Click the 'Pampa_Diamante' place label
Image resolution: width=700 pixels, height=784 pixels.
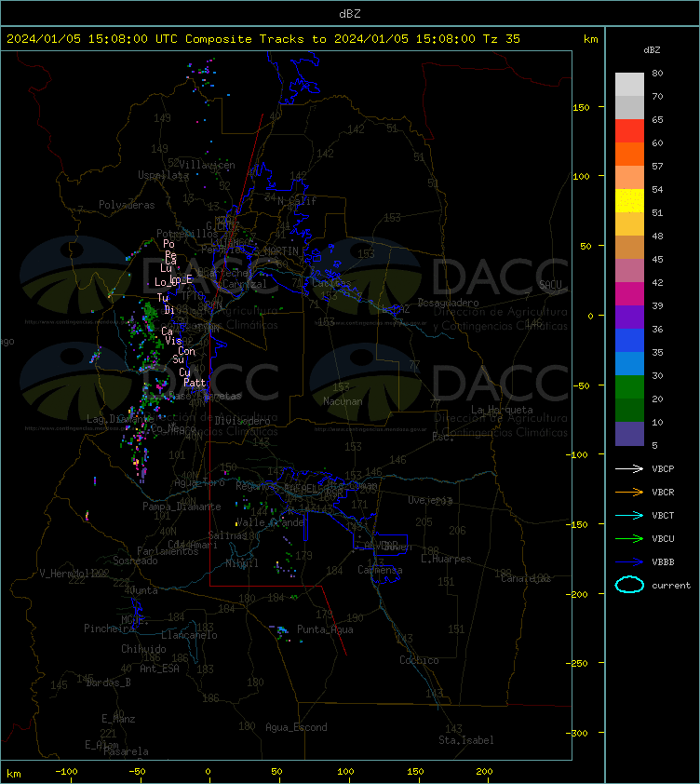click(182, 507)
